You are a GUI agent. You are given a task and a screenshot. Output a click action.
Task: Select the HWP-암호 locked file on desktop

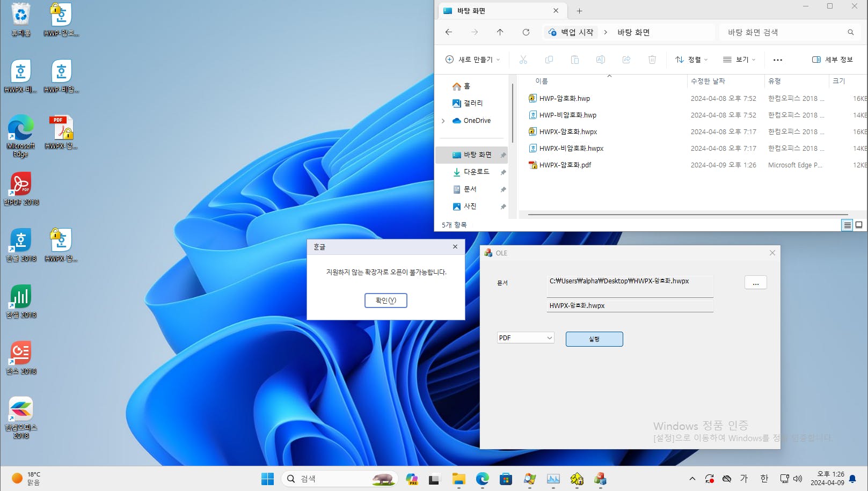(x=61, y=20)
